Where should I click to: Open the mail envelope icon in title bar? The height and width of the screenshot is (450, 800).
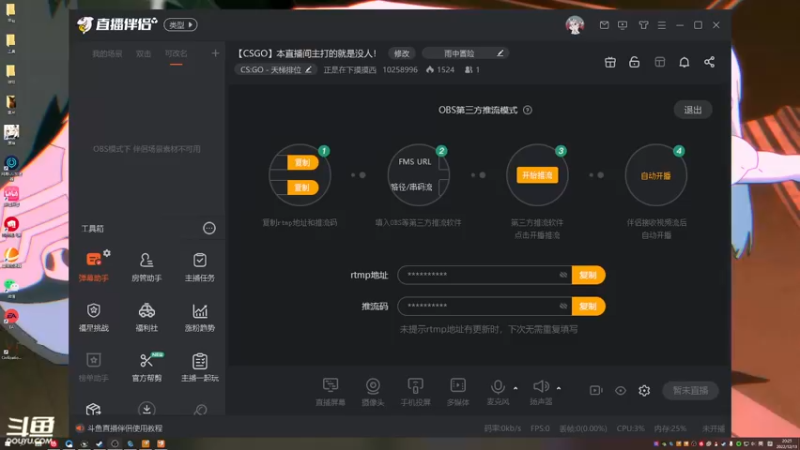tap(604, 25)
